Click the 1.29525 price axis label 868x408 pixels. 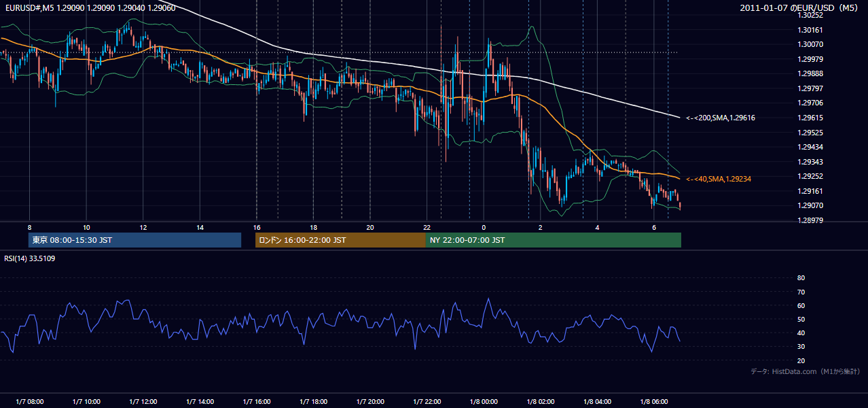pyautogui.click(x=810, y=133)
